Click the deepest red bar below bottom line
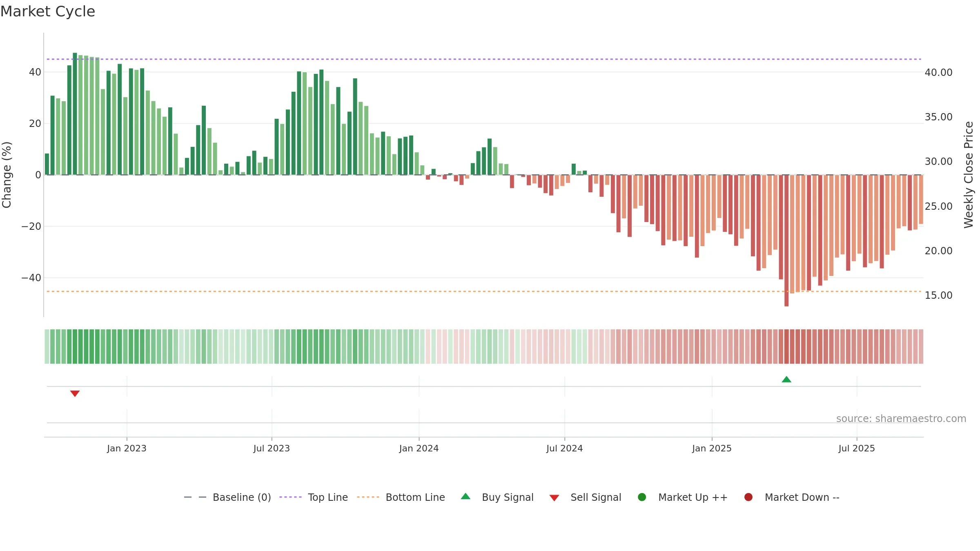 [x=786, y=241]
